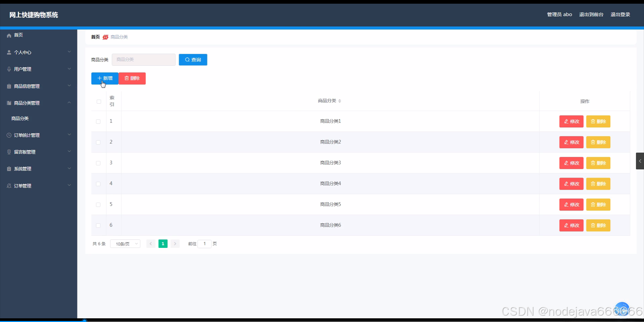Click the red breadcrumb separator icon

pyautogui.click(x=105, y=37)
